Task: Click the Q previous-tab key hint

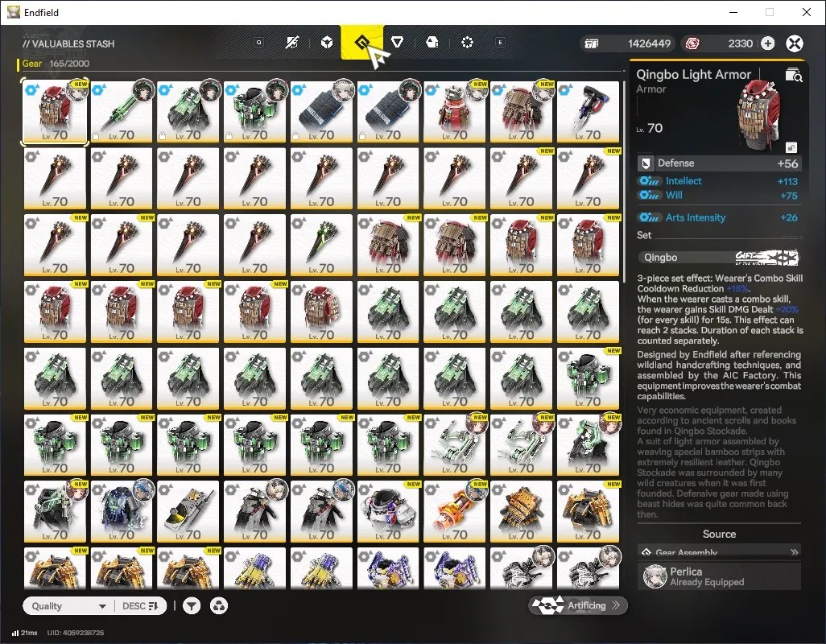Action: [258, 42]
